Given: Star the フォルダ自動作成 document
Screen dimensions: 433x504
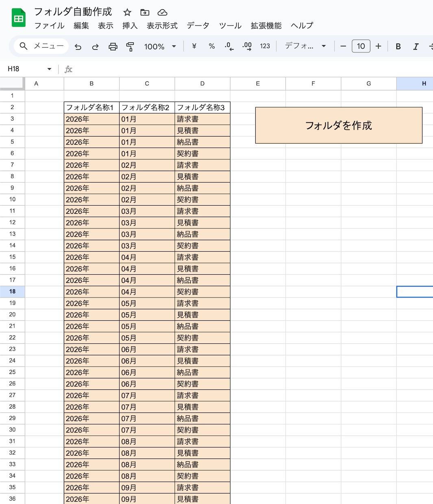Looking at the screenshot, I should click(x=127, y=12).
